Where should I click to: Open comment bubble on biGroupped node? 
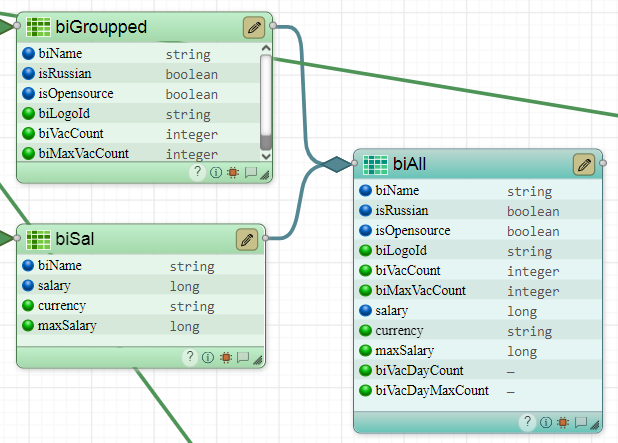[x=250, y=172]
